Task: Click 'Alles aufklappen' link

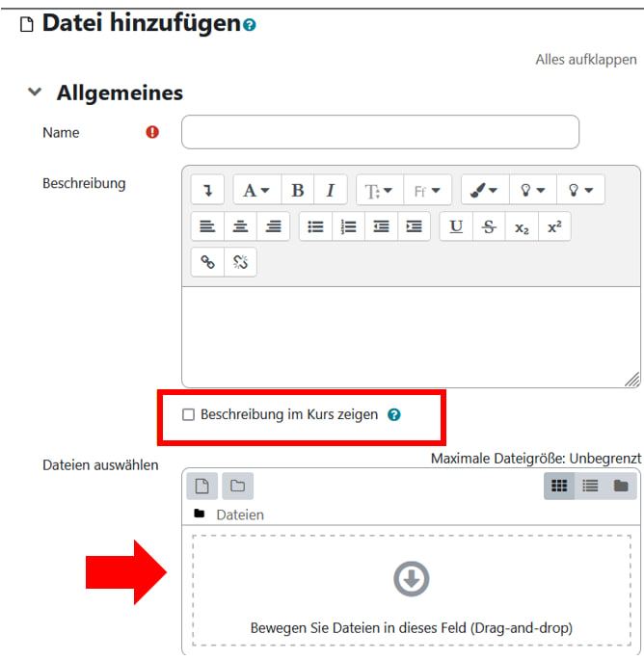Action: pos(585,60)
